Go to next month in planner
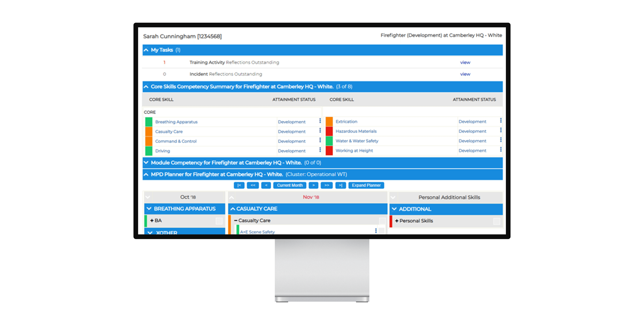The image size is (644, 322). coord(314,185)
